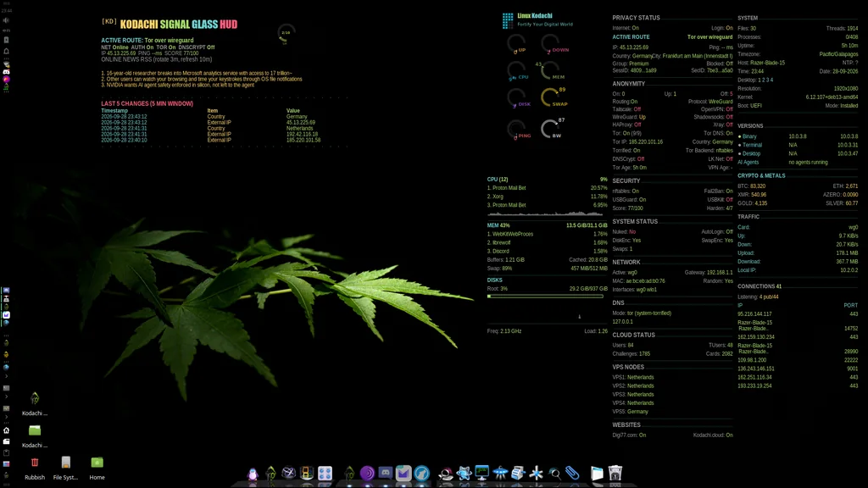The height and width of the screenshot is (488, 868).
Task: Click the CPU usage history graph
Action: (545, 213)
